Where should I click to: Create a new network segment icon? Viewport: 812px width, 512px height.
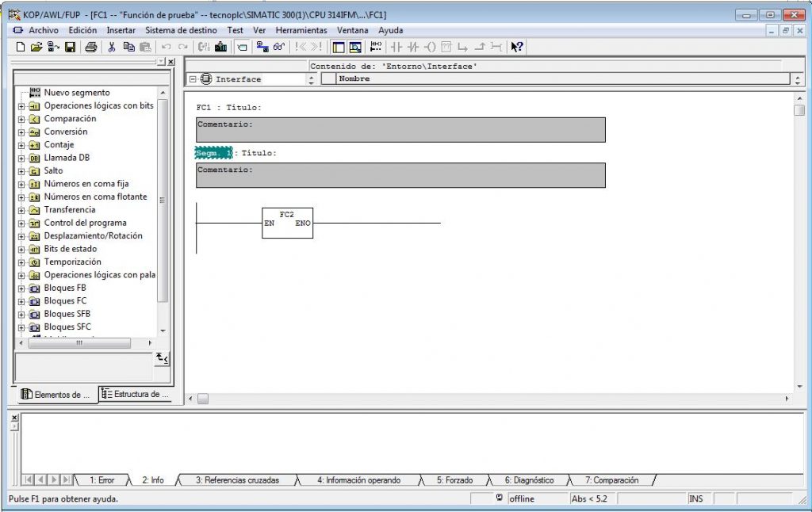(376, 47)
